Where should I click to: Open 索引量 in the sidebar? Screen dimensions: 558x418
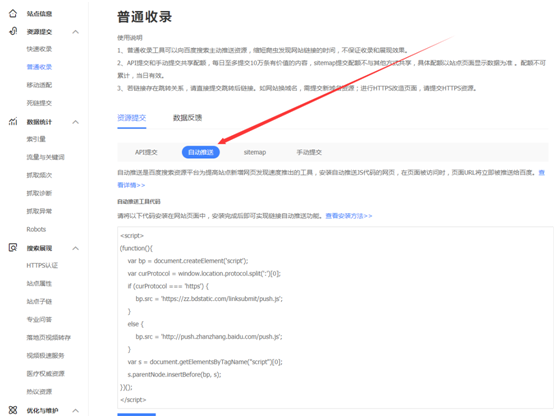click(36, 139)
